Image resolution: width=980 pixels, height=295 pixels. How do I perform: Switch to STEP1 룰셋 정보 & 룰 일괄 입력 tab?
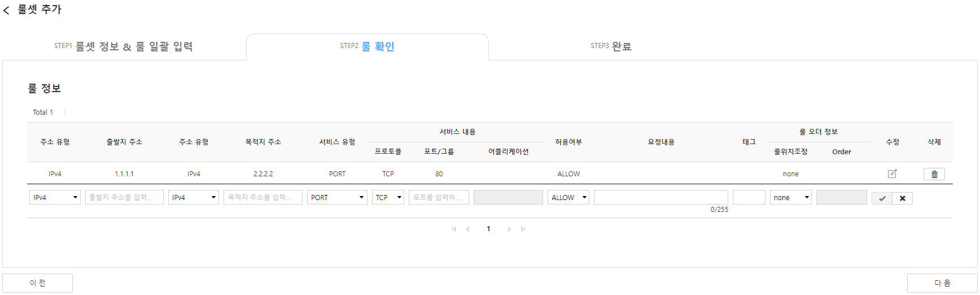click(124, 46)
